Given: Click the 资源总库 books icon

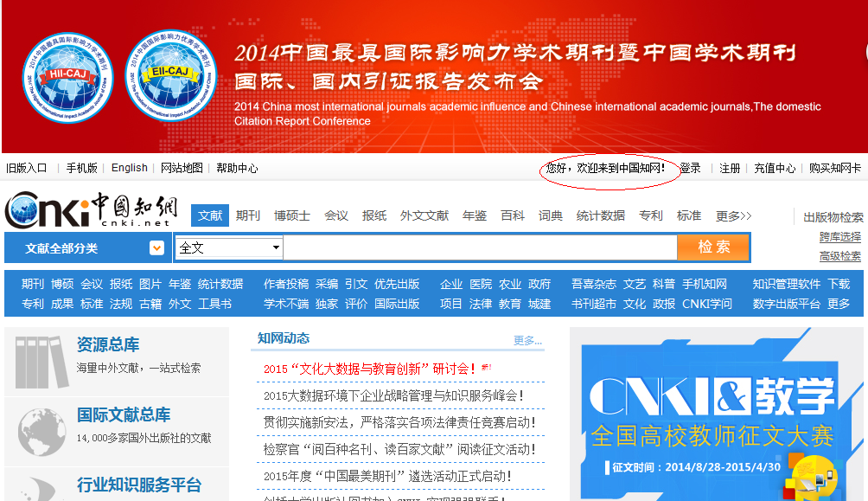Looking at the screenshot, I should [x=41, y=362].
